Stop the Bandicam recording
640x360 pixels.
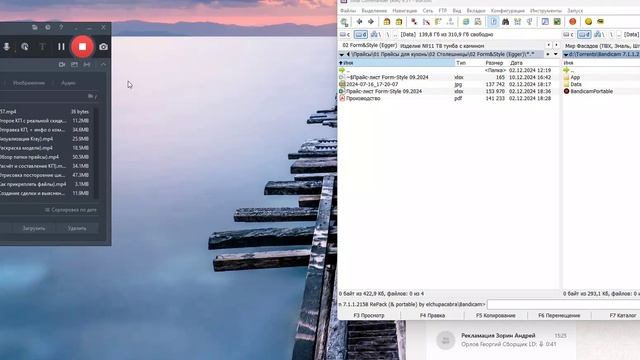(x=82, y=47)
